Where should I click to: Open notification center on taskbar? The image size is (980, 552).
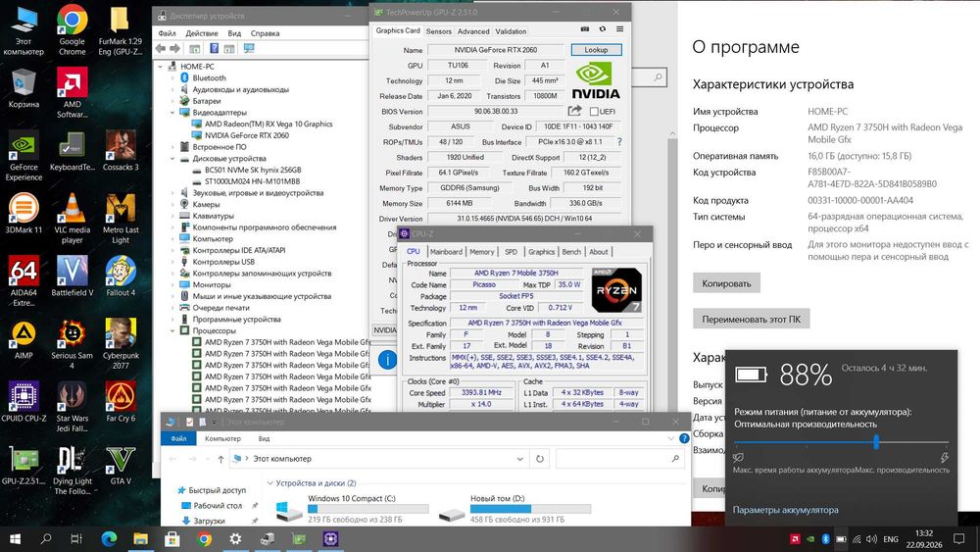(958, 538)
